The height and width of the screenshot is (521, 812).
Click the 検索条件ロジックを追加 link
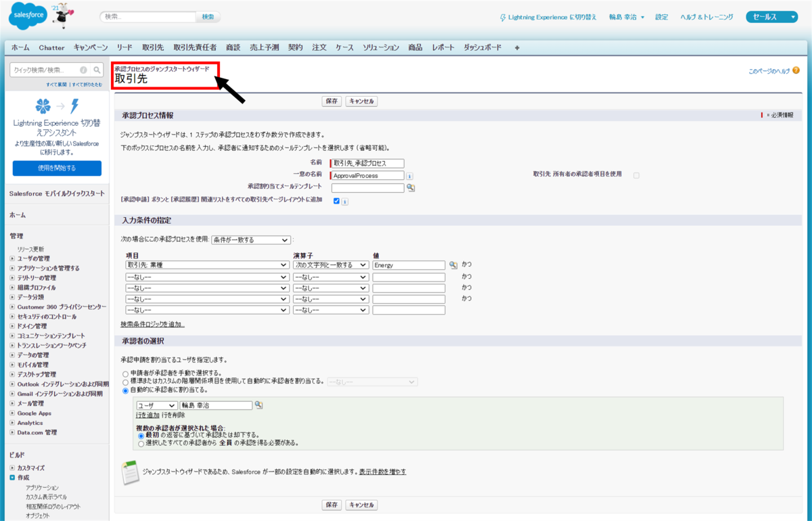pos(153,324)
